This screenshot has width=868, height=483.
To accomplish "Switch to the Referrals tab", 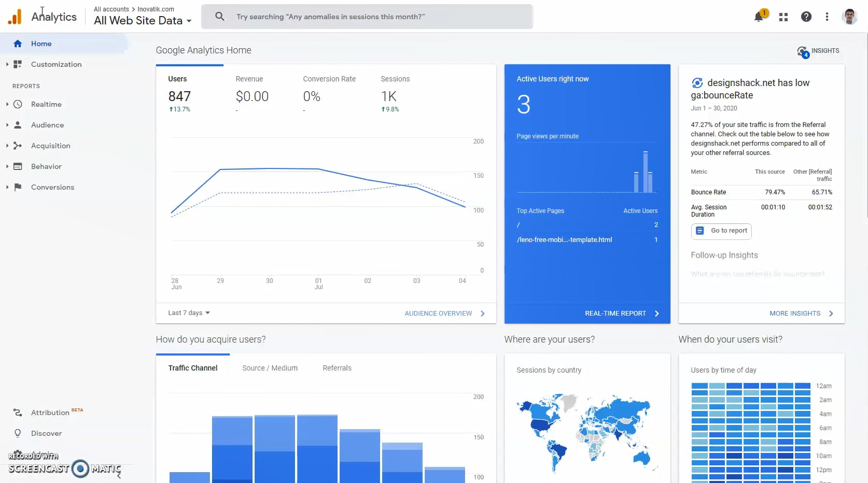I will tap(337, 368).
